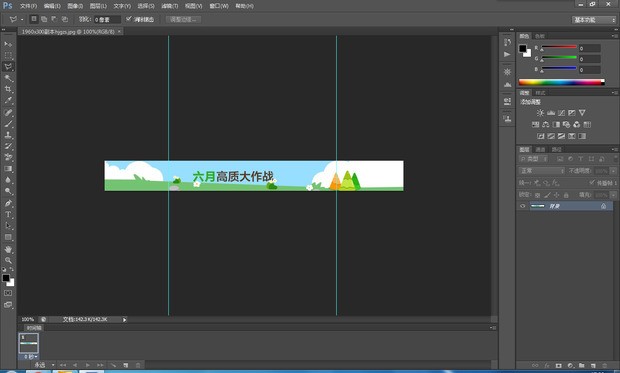Select the Clone Stamp tool
The width and height of the screenshot is (620, 373).
[x=8, y=135]
